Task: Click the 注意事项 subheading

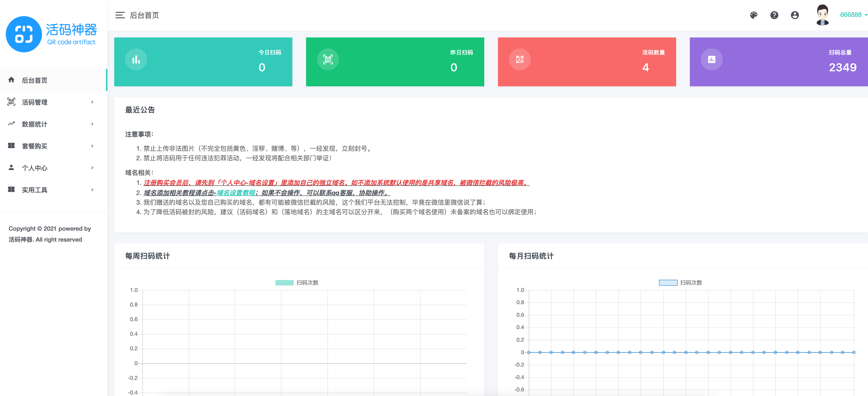Action: click(x=140, y=135)
